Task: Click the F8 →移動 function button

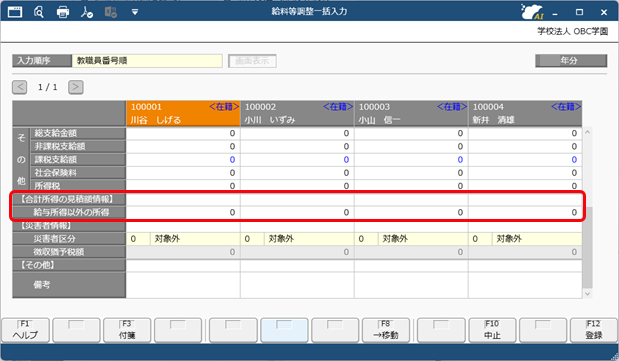Action: pos(386,330)
